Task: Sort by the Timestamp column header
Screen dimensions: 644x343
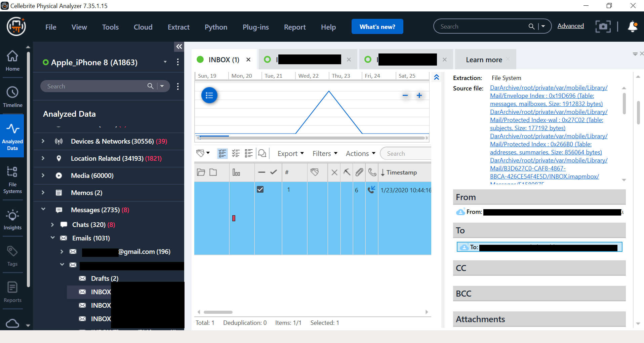Action: [401, 172]
